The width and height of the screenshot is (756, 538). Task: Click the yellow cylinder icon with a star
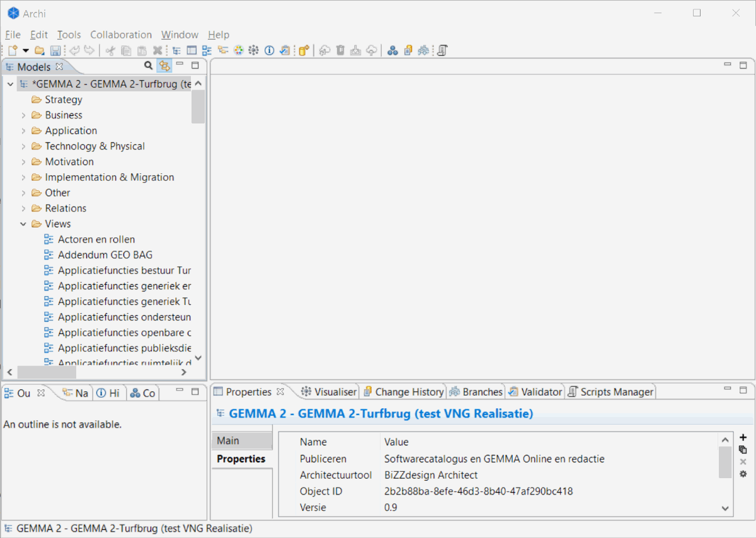304,50
